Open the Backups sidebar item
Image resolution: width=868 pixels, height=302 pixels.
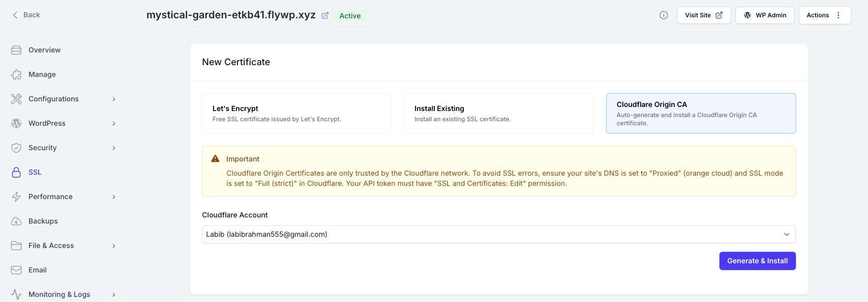click(x=64, y=221)
